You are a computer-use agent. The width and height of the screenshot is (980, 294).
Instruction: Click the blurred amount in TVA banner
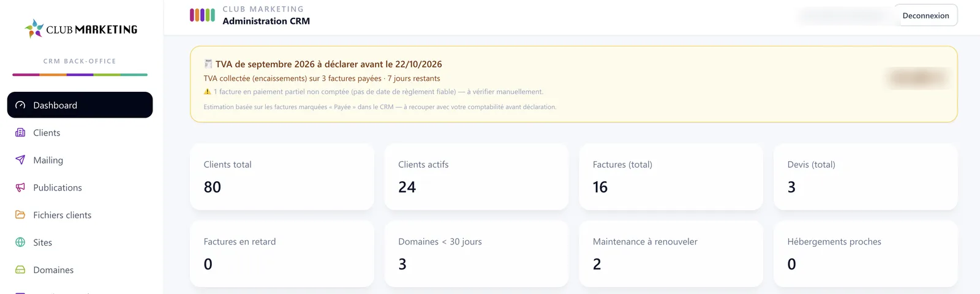click(x=918, y=78)
